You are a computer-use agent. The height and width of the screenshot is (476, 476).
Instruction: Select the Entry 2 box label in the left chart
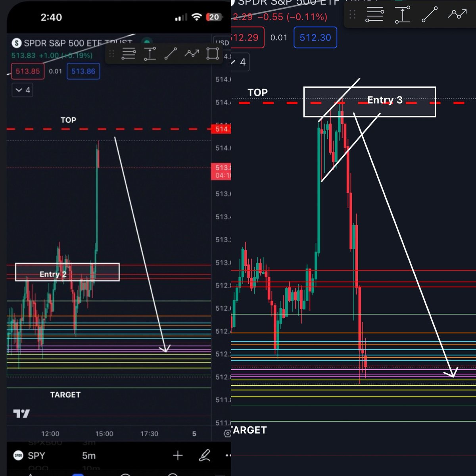(x=53, y=274)
